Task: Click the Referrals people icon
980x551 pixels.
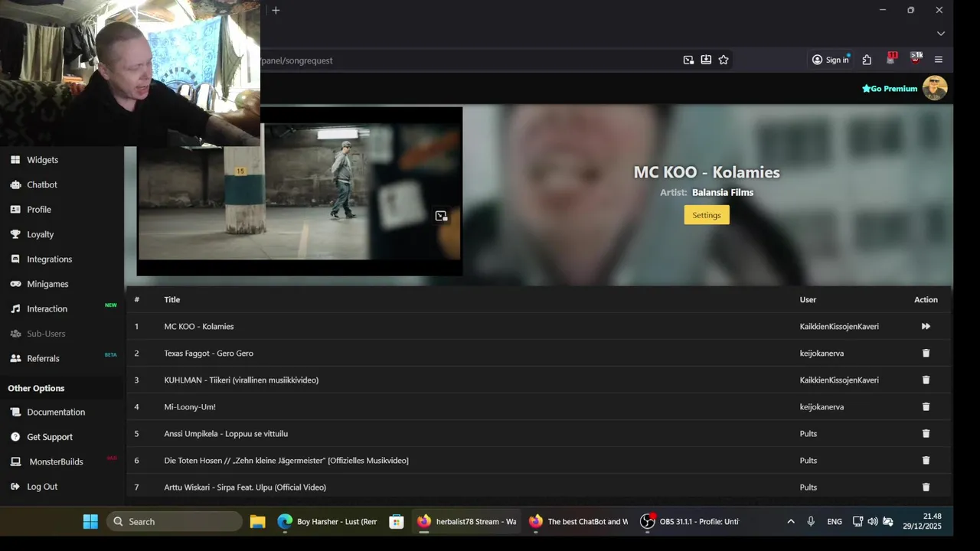Action: pos(15,358)
